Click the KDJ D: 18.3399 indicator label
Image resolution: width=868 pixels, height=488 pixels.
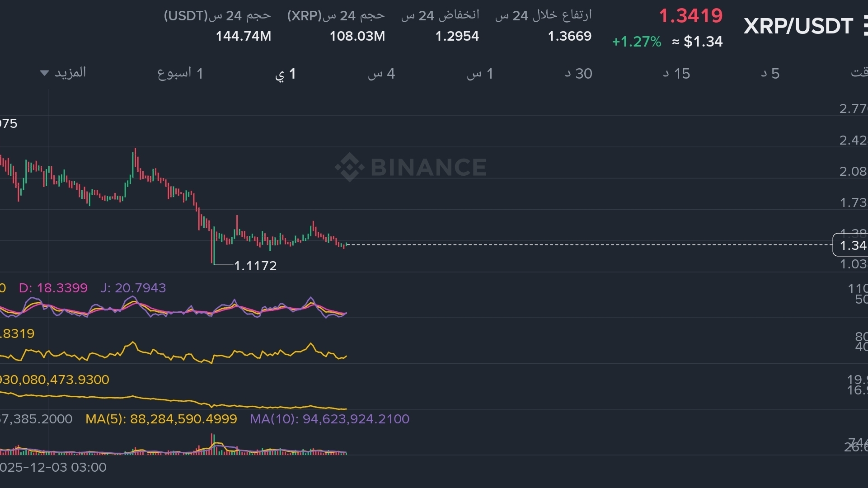tap(53, 288)
